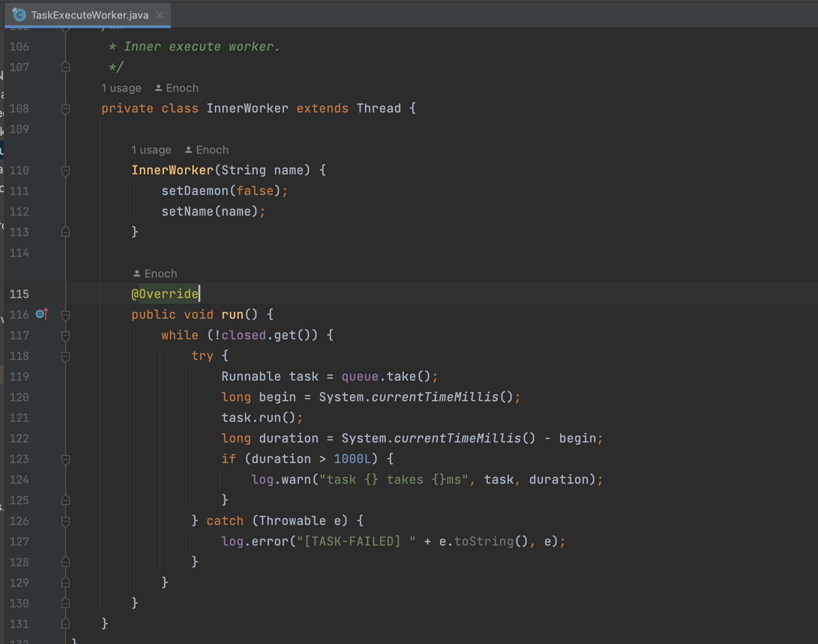Click the author person icon above @Override
Viewport: 818px width, 644px height.
click(x=136, y=273)
